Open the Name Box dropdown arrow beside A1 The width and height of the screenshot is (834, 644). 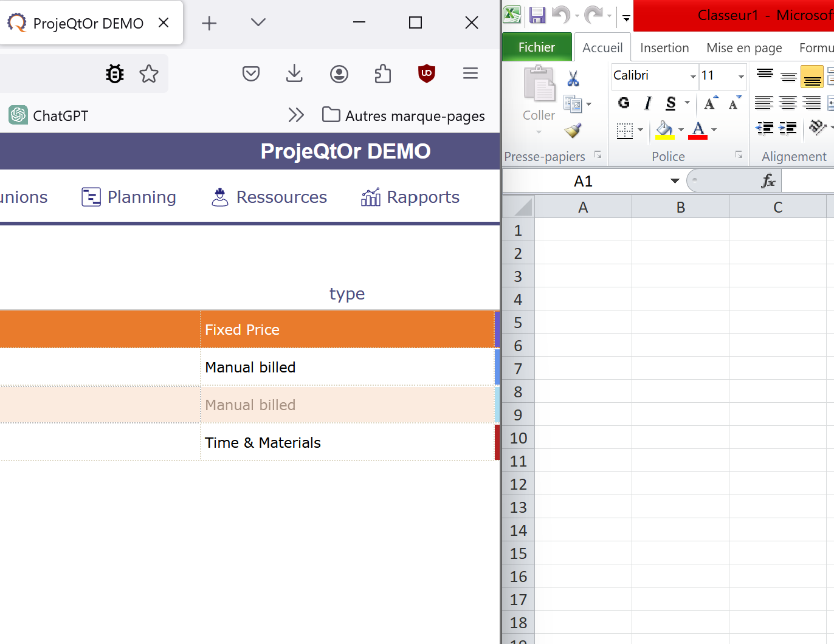pyautogui.click(x=675, y=181)
